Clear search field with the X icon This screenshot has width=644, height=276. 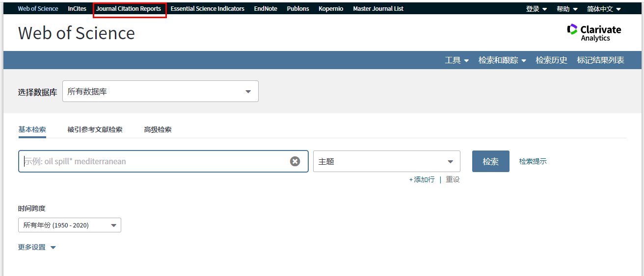click(x=295, y=161)
